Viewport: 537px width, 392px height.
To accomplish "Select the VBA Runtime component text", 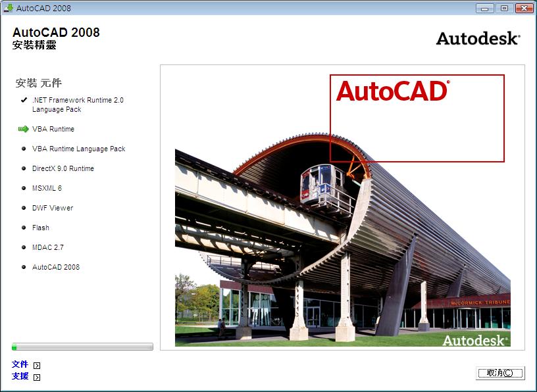I will 53,129.
